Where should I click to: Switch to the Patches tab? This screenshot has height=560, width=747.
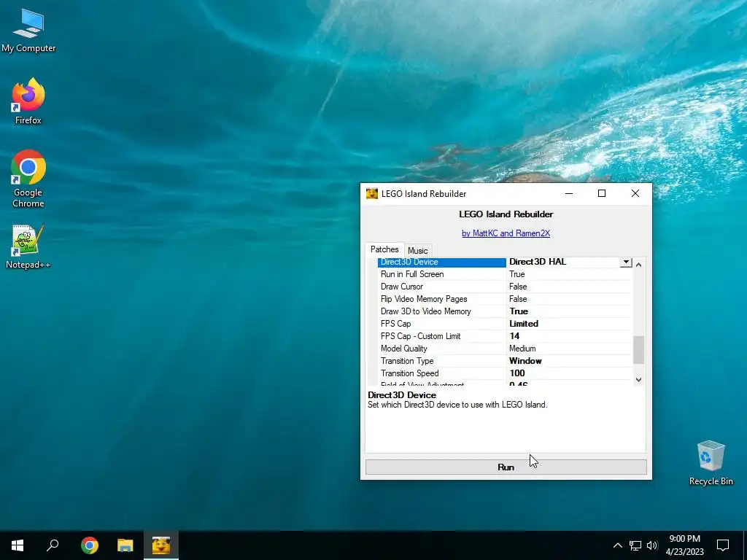(x=384, y=249)
